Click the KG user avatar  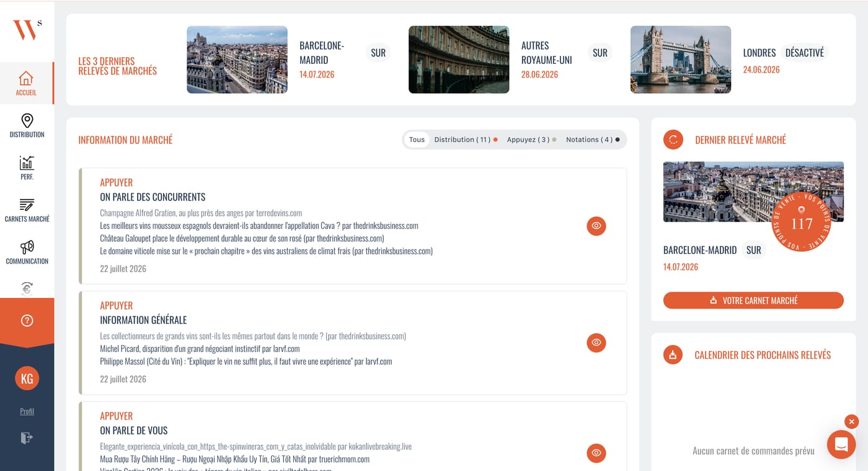27,378
